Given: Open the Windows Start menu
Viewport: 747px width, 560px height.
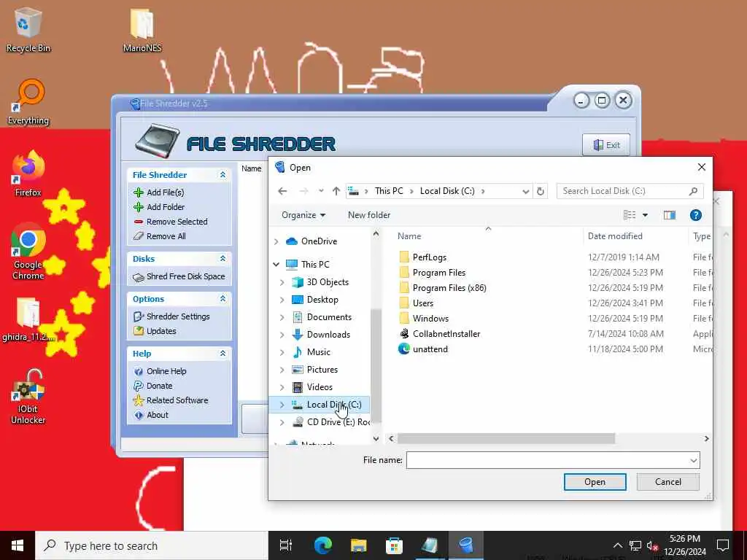Looking at the screenshot, I should click(x=18, y=545).
